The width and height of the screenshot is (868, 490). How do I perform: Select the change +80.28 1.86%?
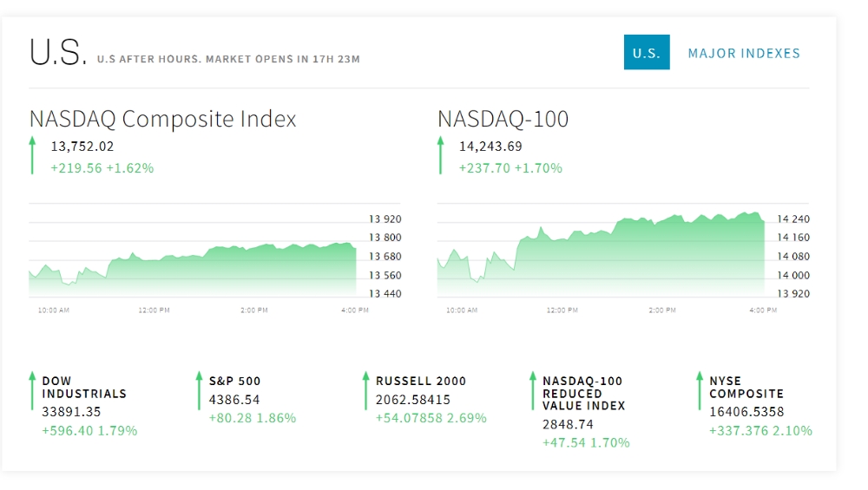253,418
